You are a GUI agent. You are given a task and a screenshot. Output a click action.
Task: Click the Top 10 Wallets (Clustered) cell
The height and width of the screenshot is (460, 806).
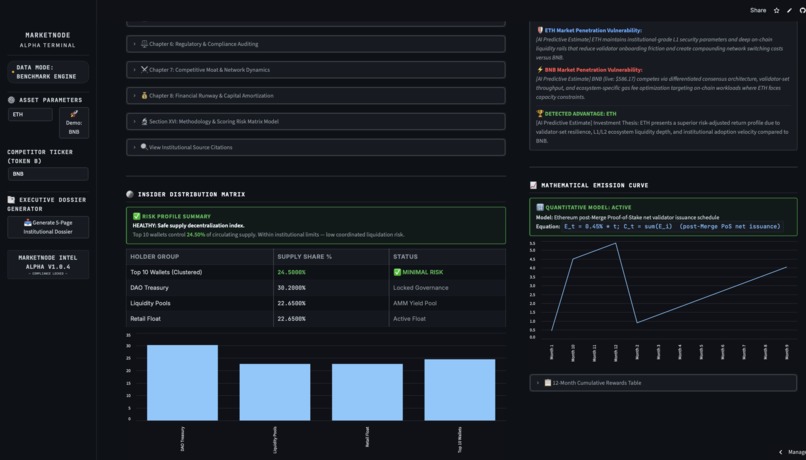pos(199,272)
